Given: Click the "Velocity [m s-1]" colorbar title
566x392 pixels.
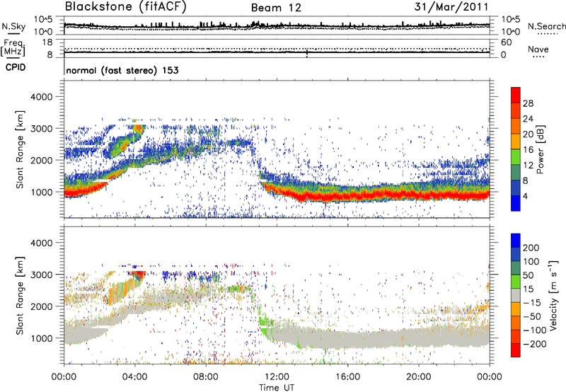Looking at the screenshot, I should [x=553, y=295].
